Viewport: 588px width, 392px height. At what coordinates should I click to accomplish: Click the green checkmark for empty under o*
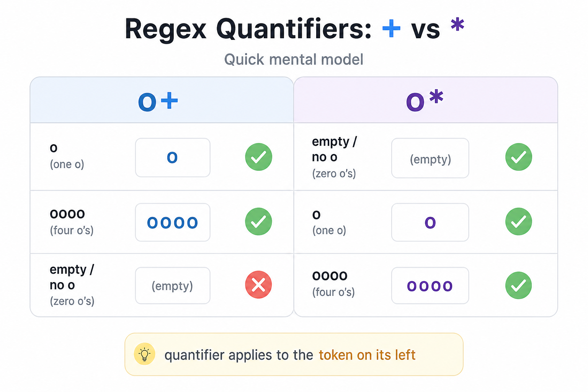[519, 157]
